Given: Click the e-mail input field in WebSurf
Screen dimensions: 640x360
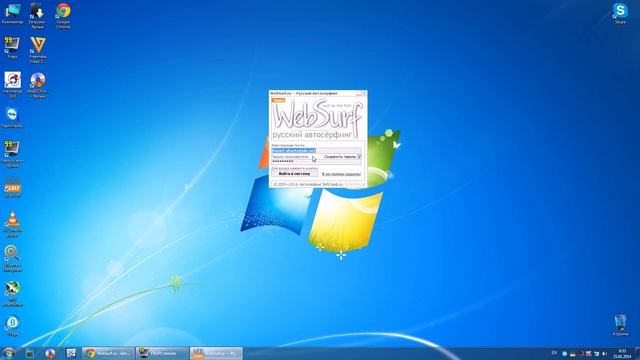Looking at the screenshot, I should point(316,151).
